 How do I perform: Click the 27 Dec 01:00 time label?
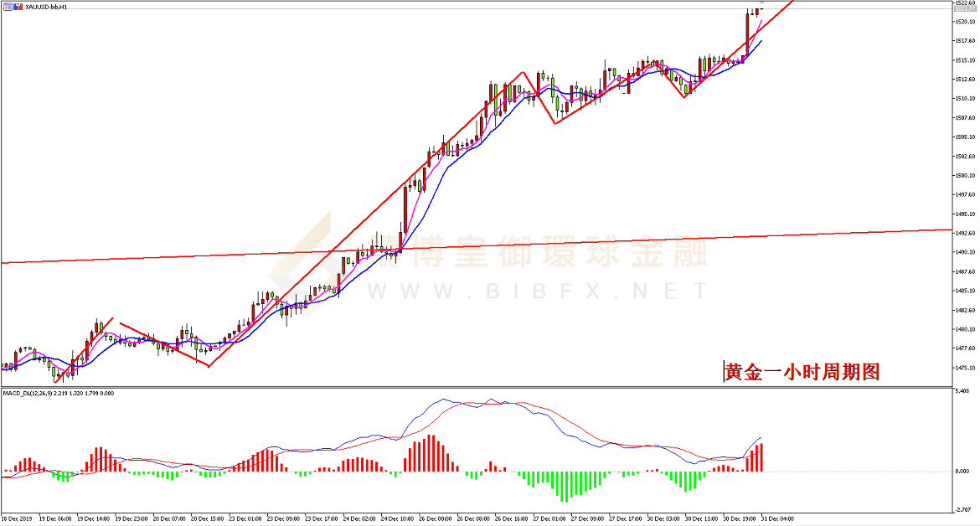pyautogui.click(x=549, y=520)
